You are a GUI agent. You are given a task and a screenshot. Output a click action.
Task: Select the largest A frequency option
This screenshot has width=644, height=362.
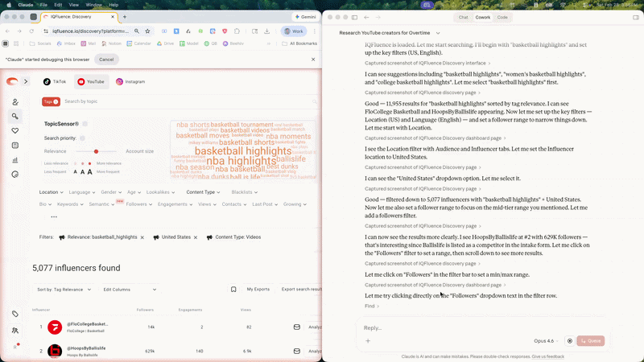click(x=89, y=172)
